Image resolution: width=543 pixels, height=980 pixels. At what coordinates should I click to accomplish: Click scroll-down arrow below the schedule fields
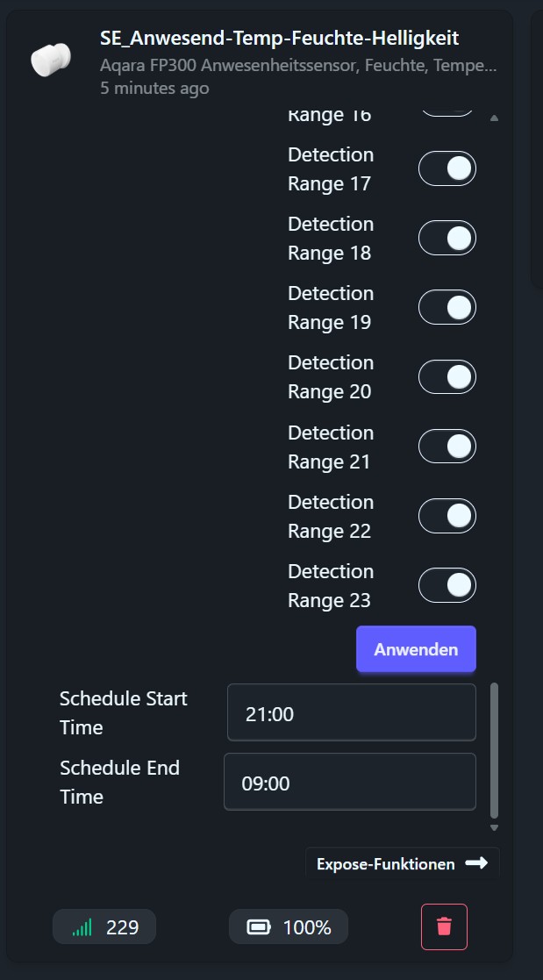(494, 827)
